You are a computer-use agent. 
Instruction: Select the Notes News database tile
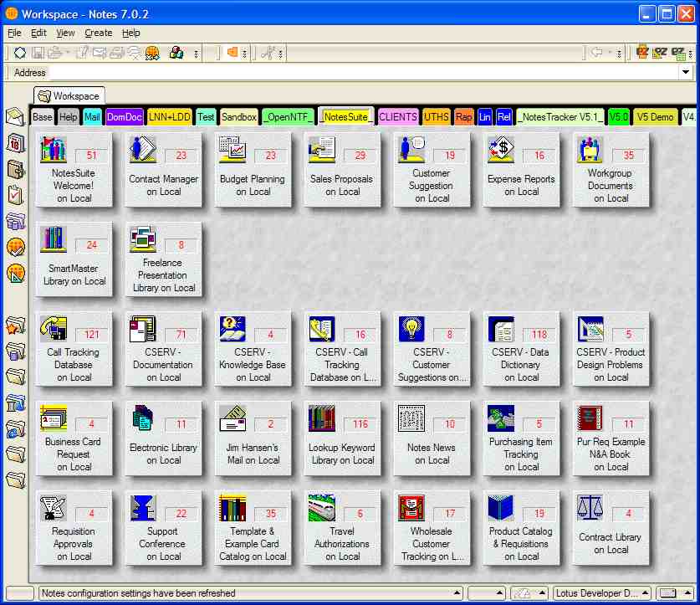432,438
